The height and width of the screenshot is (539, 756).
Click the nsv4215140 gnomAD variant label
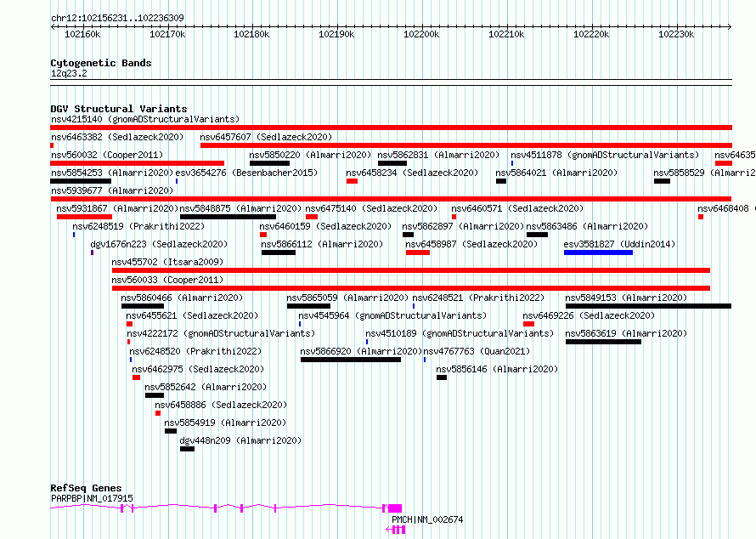point(145,119)
